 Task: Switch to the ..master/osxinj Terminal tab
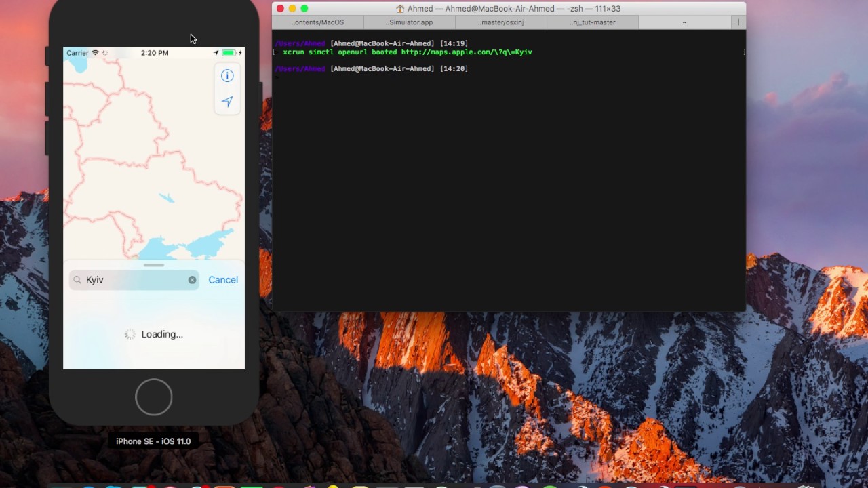(x=500, y=22)
